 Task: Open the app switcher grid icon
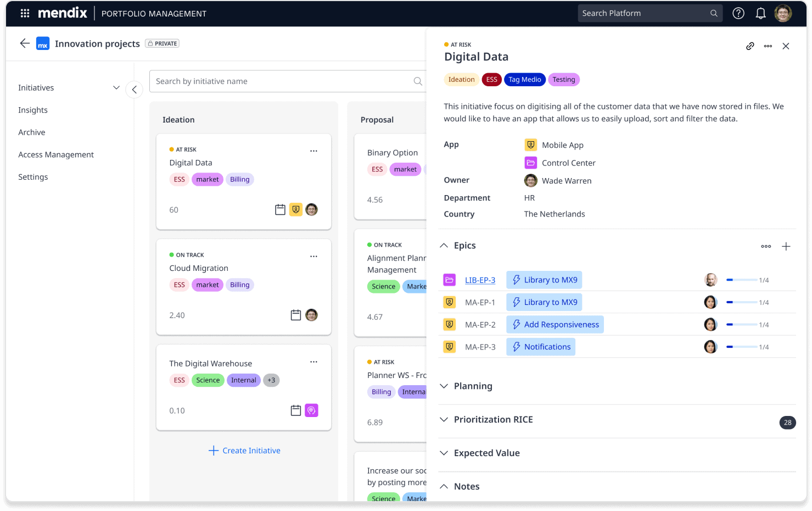point(25,13)
